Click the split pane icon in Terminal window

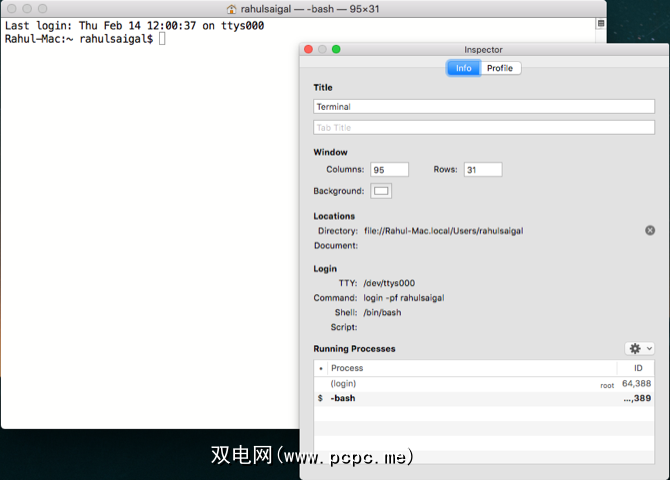click(x=601, y=24)
